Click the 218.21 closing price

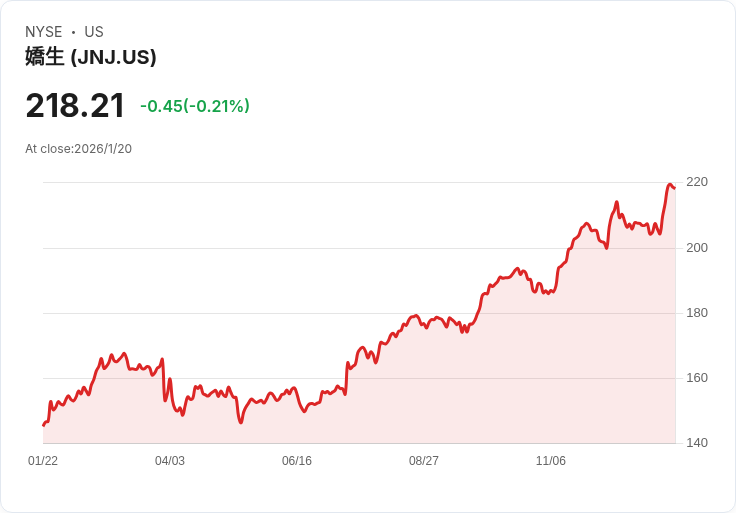(75, 106)
